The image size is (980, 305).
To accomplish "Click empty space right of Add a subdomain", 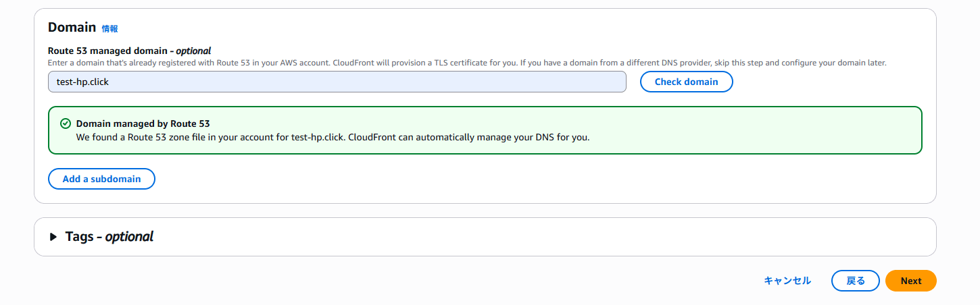I will [x=541, y=179].
